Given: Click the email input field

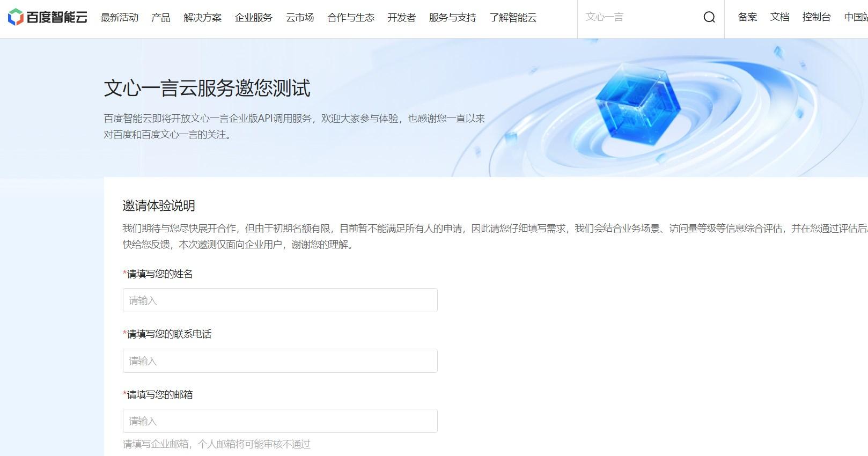Looking at the screenshot, I should click(280, 421).
